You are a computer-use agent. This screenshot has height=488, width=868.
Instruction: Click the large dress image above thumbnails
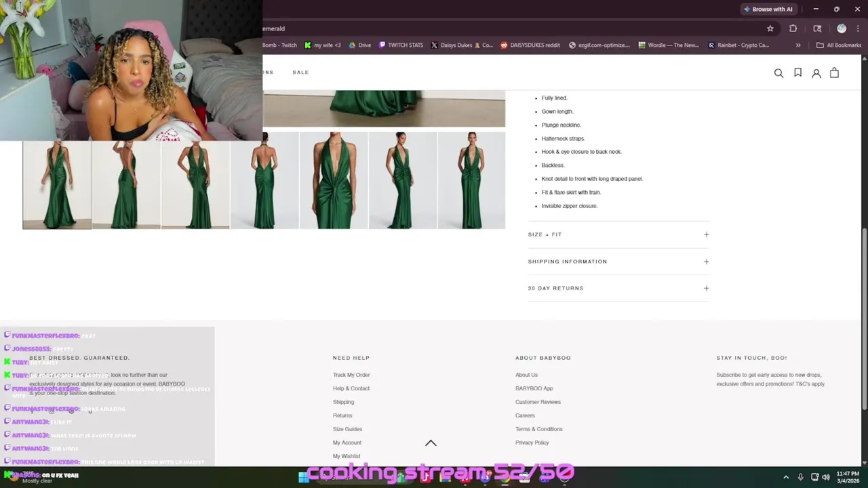click(x=384, y=108)
